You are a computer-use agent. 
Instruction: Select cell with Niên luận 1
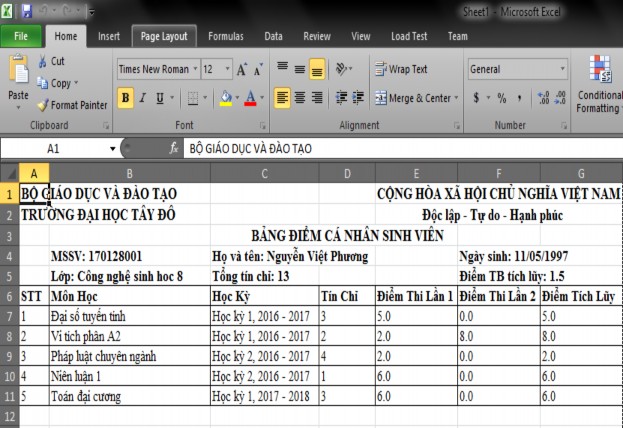click(x=130, y=376)
